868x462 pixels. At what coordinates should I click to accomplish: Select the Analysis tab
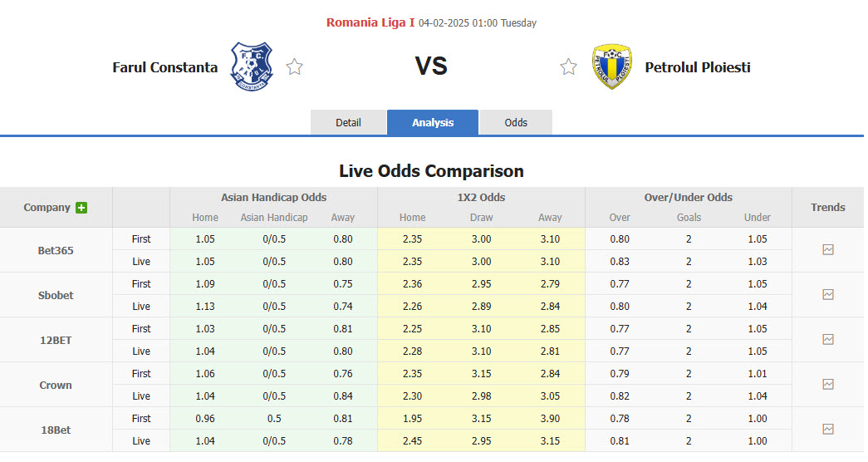[x=433, y=122]
